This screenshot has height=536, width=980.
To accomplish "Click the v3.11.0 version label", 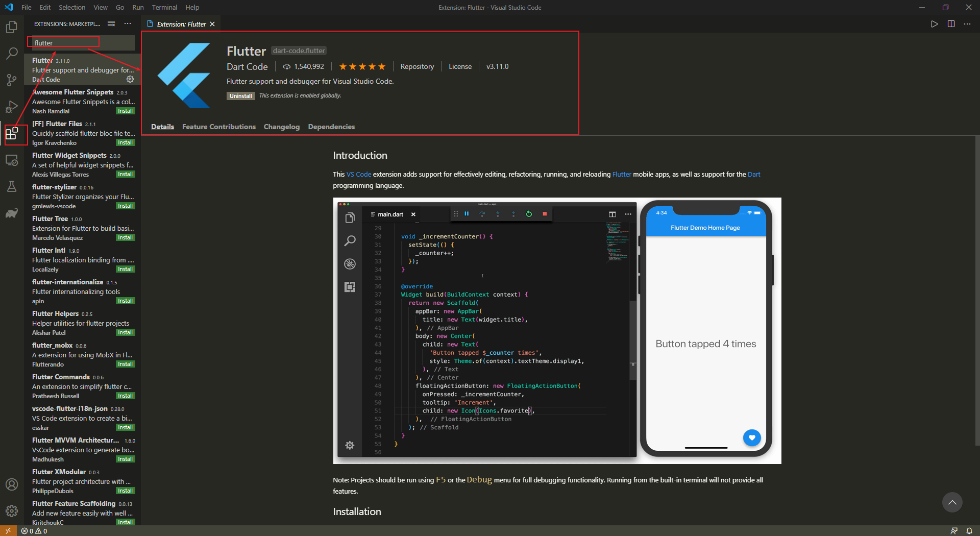I will [x=497, y=66].
